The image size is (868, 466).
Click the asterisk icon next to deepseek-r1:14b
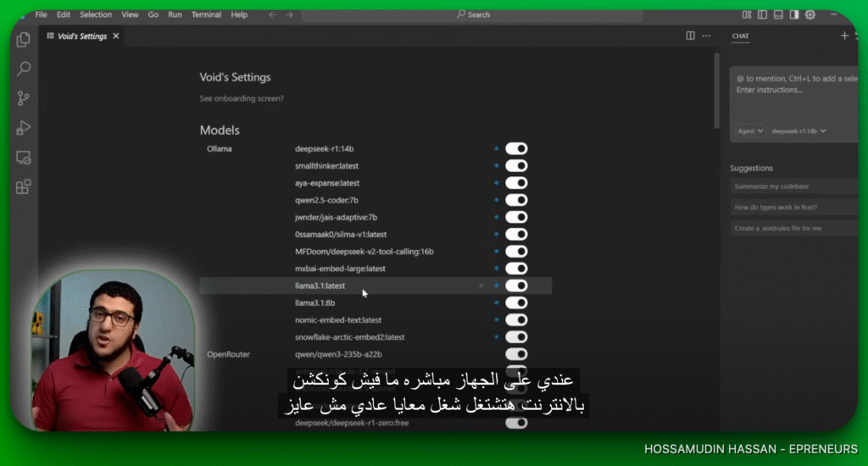[x=496, y=148]
